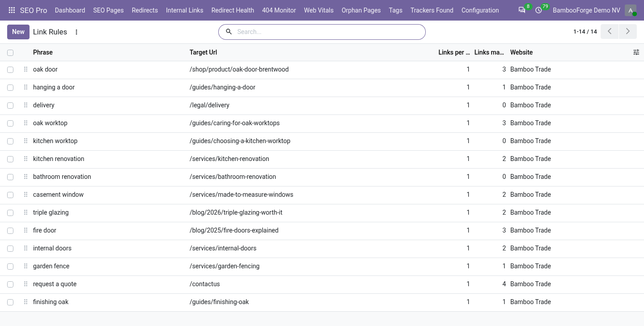Grab the drag handle for finishing oak
Screen dimensions: 644x326
click(x=25, y=302)
